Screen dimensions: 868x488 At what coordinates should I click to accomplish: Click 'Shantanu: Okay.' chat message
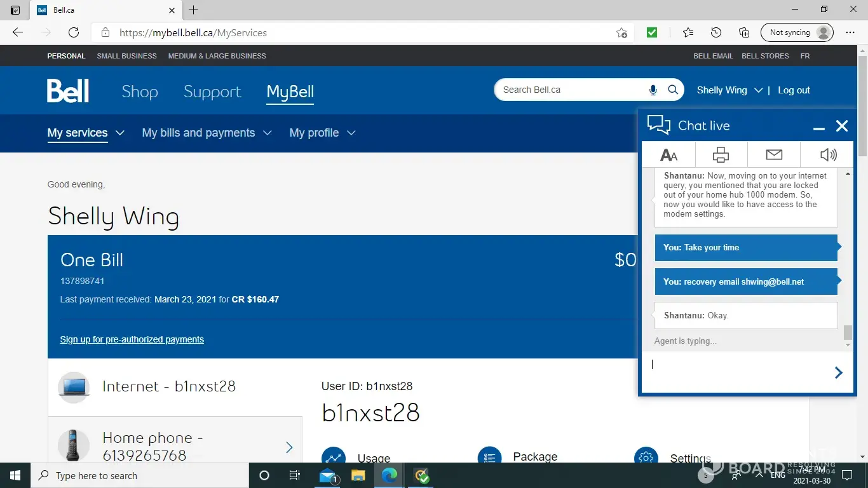(x=746, y=315)
